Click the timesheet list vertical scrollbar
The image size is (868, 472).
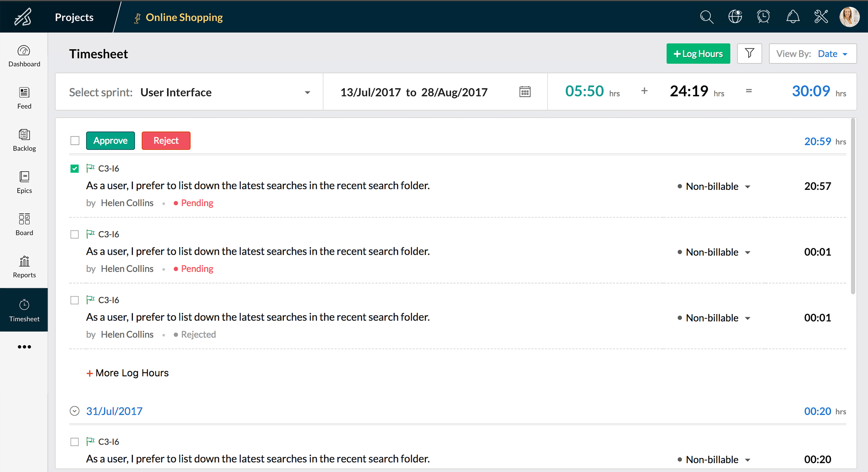point(853,206)
